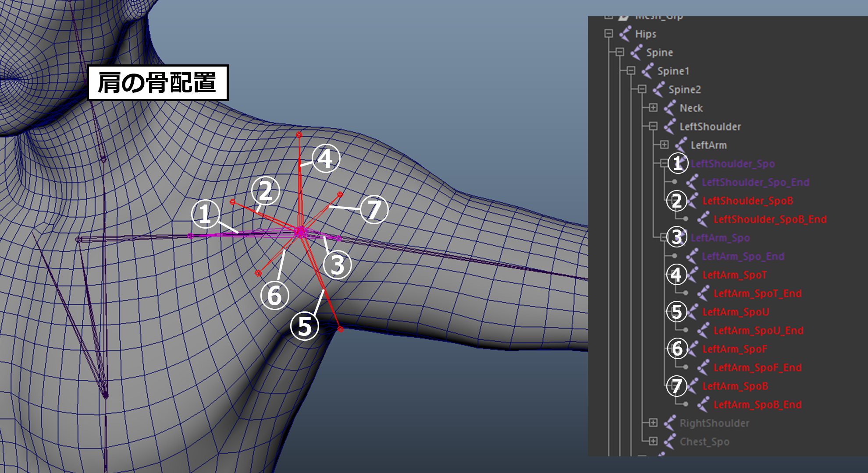Click the joint icon next to Neck

tap(670, 108)
